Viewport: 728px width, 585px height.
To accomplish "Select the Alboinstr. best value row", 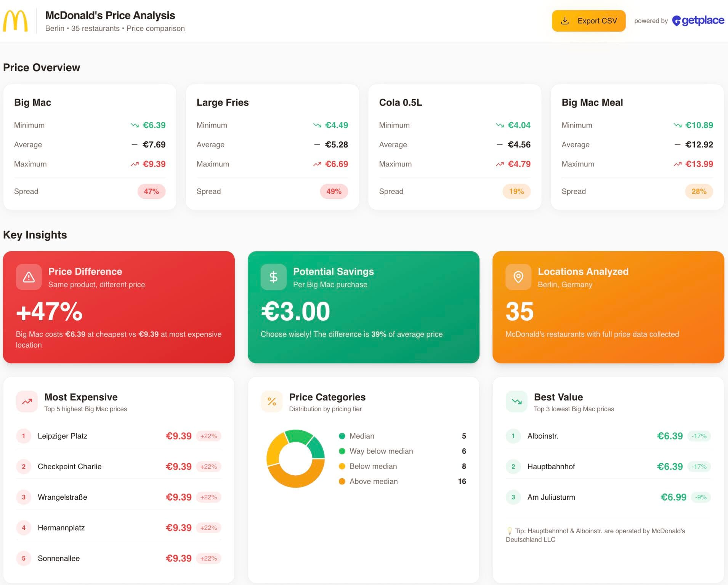I will coord(542,436).
